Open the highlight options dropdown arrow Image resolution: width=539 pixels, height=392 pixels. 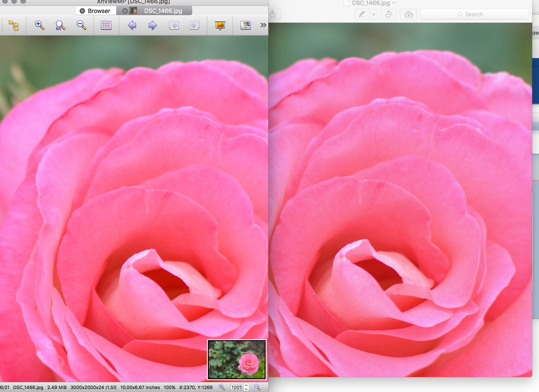[374, 14]
